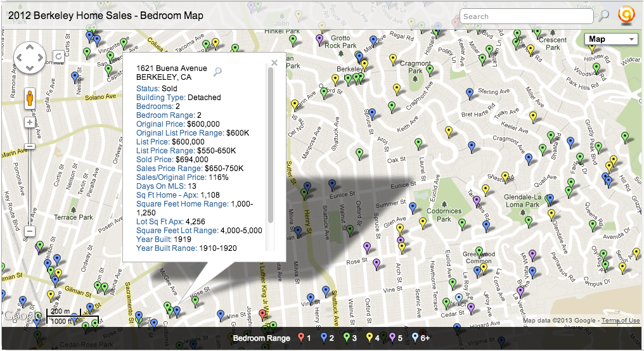Click the "Status: Sold" line
644x351 pixels.
coord(157,88)
